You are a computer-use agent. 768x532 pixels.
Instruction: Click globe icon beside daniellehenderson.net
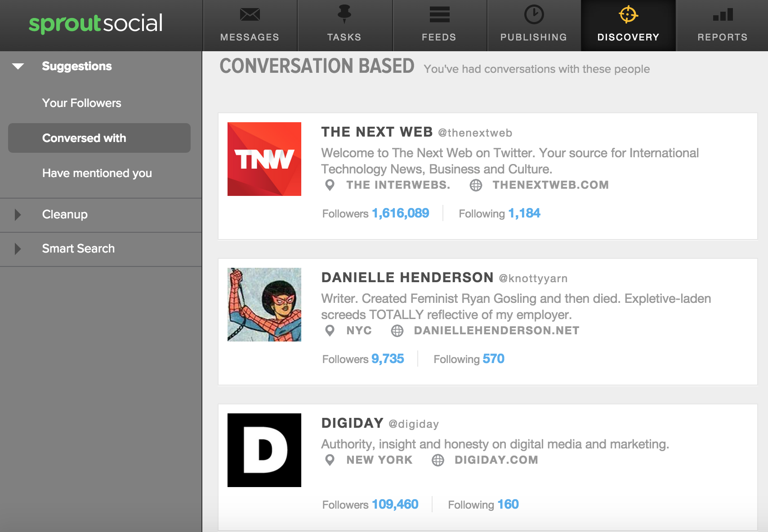tap(397, 331)
